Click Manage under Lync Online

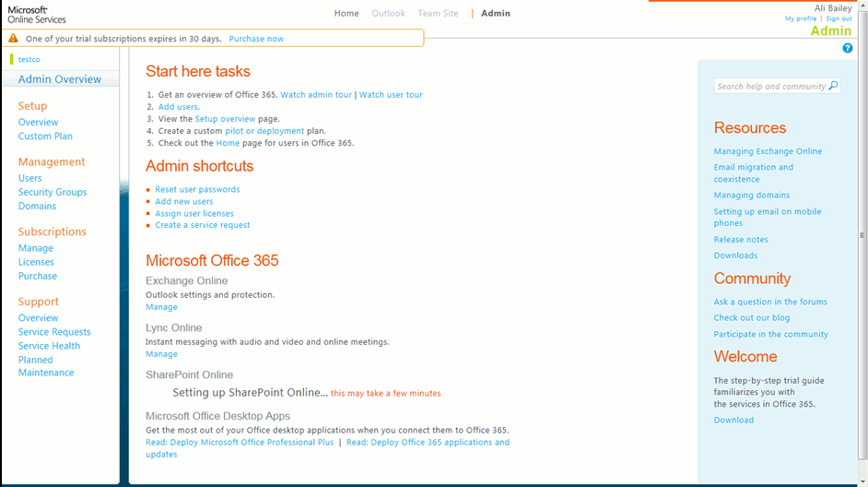pyautogui.click(x=161, y=354)
